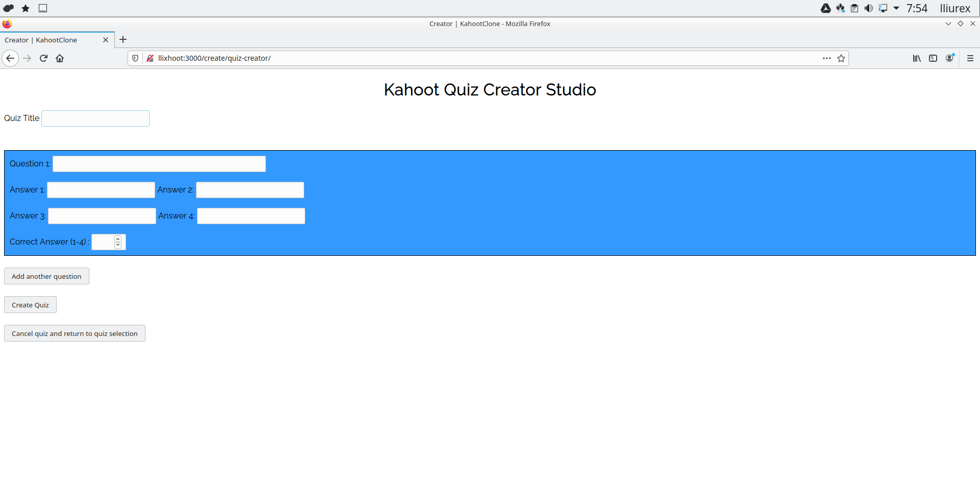Increase Correct Answer with up spinner

coord(118,238)
